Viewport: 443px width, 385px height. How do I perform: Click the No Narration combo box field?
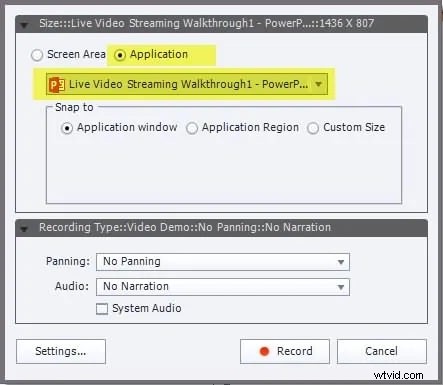tap(223, 287)
